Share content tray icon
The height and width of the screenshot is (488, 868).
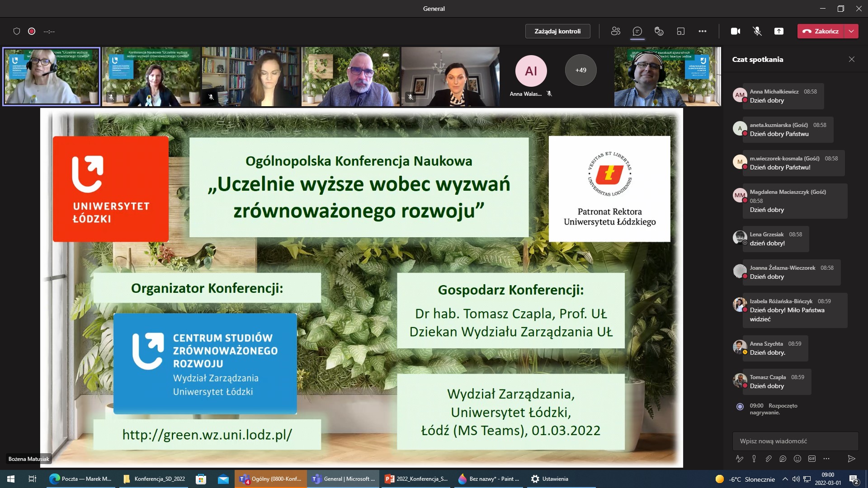(x=779, y=31)
